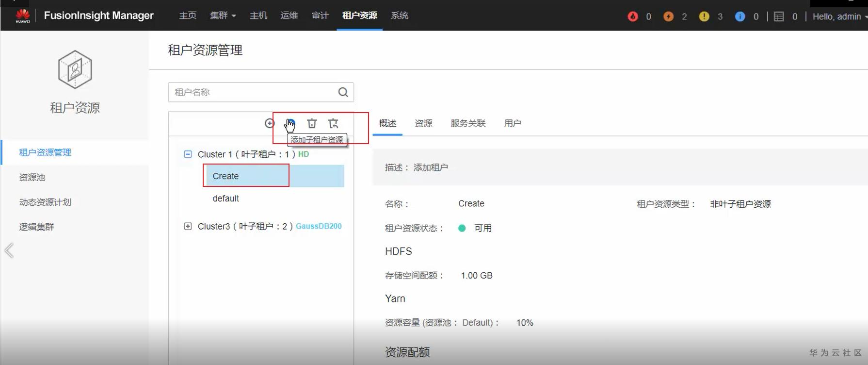Click the 资源配额 heading

click(407, 352)
